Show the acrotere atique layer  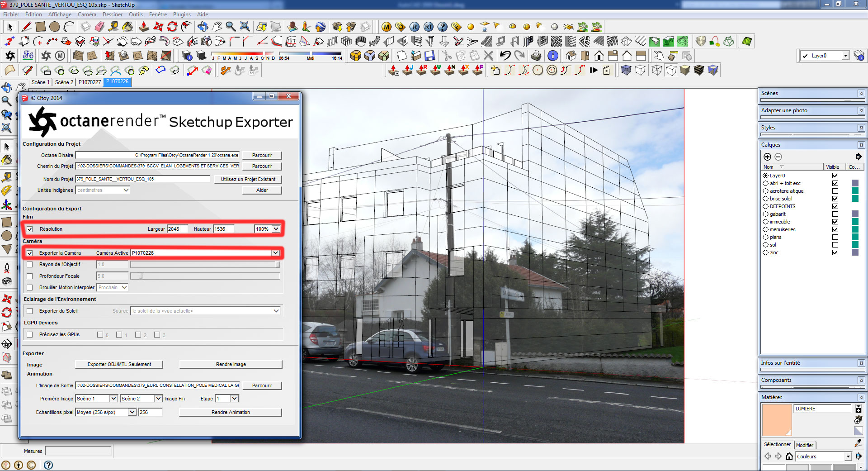coord(835,191)
